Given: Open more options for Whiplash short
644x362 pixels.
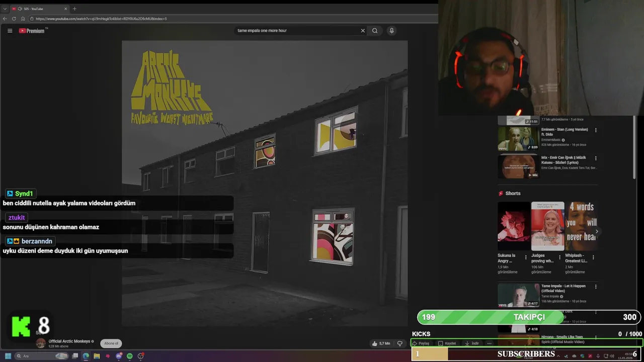Looking at the screenshot, I should tap(593, 257).
